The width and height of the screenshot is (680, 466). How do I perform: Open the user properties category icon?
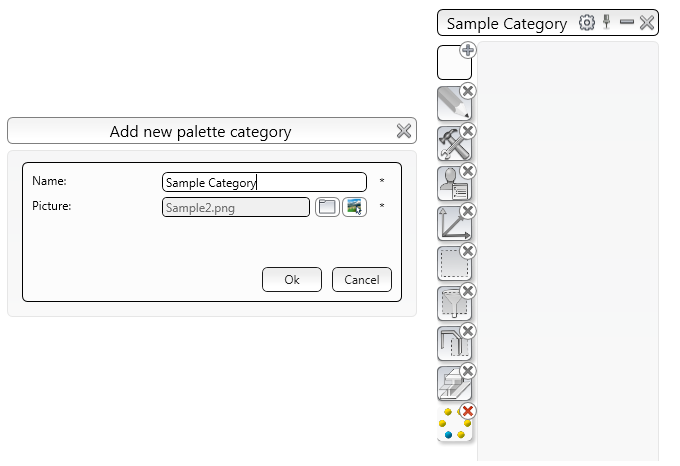click(452, 185)
